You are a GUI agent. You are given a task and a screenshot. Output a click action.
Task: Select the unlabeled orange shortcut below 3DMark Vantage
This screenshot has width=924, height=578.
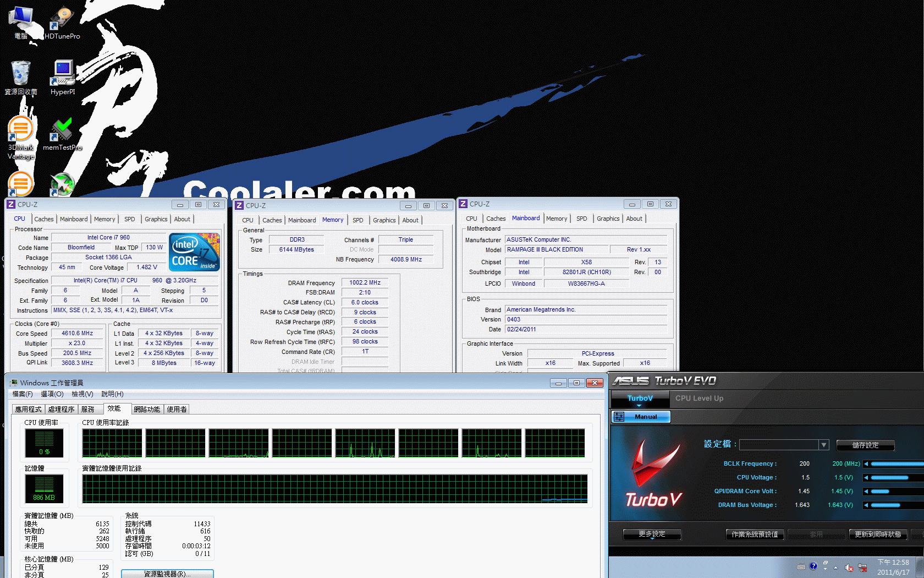[x=21, y=184]
